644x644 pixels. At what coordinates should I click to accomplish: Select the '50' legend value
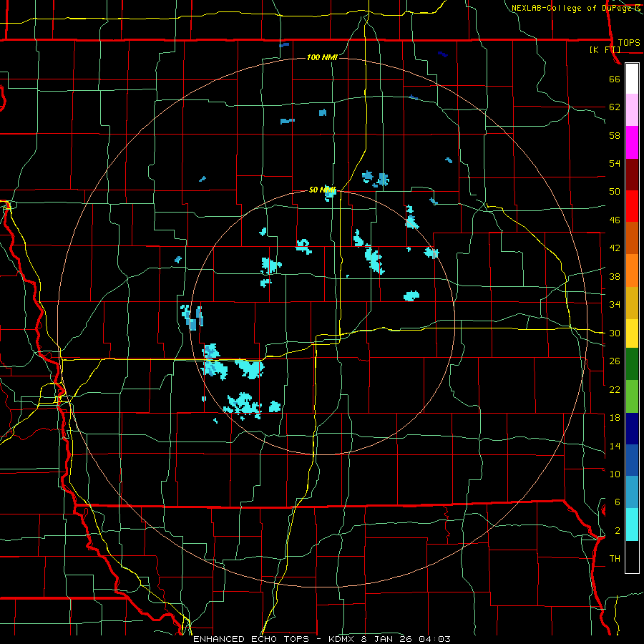click(x=615, y=192)
